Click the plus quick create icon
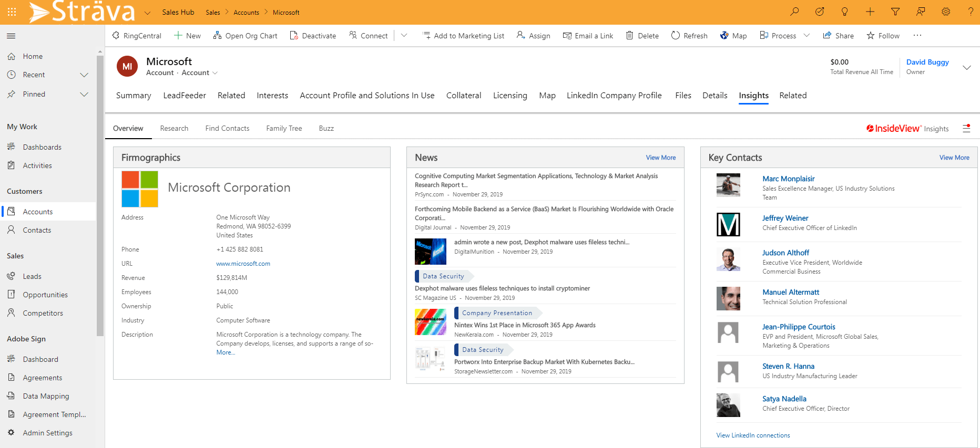The image size is (980, 448). (870, 12)
